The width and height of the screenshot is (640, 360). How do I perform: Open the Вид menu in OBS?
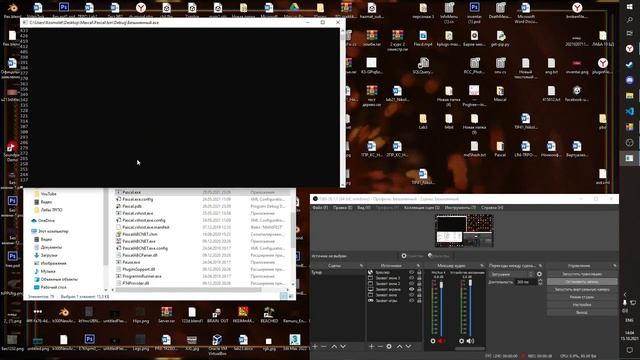(x=364, y=207)
